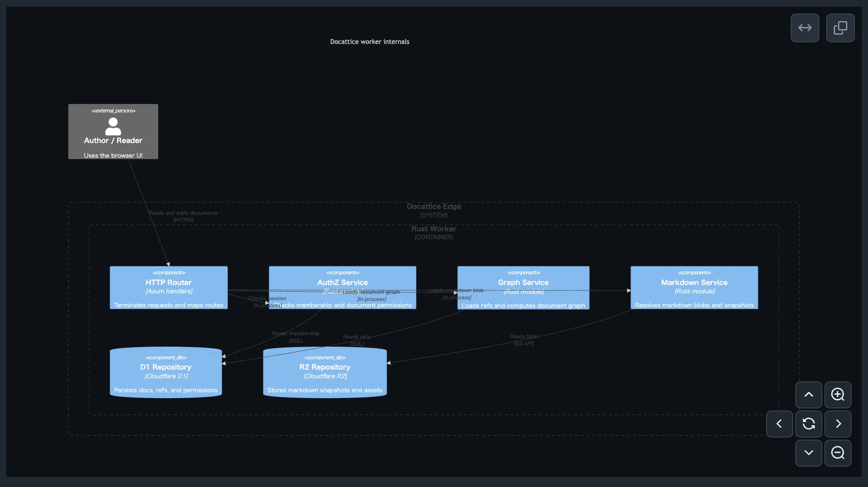The width and height of the screenshot is (868, 487).
Task: Click the D1 Repository database shape
Action: (x=166, y=372)
